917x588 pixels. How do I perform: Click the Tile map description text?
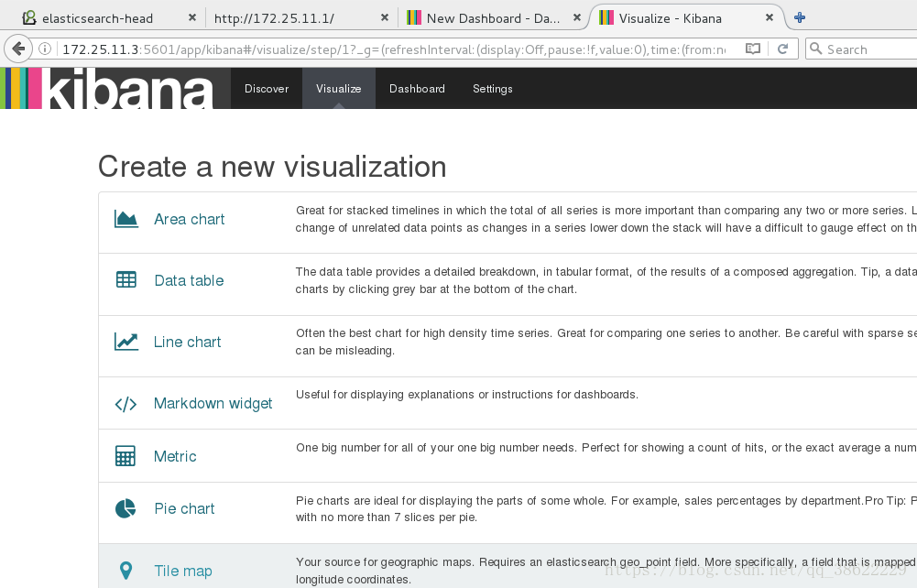[606, 571]
